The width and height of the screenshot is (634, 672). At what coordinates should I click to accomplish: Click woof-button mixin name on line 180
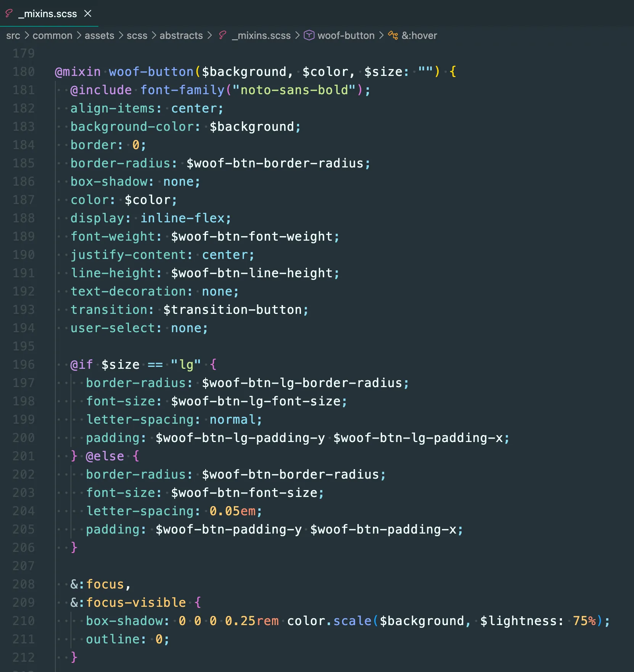pos(151,72)
